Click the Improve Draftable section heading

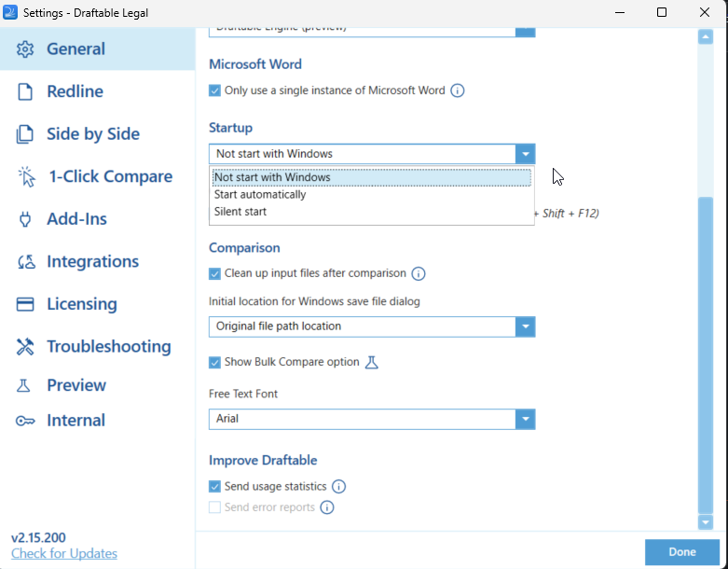click(263, 460)
